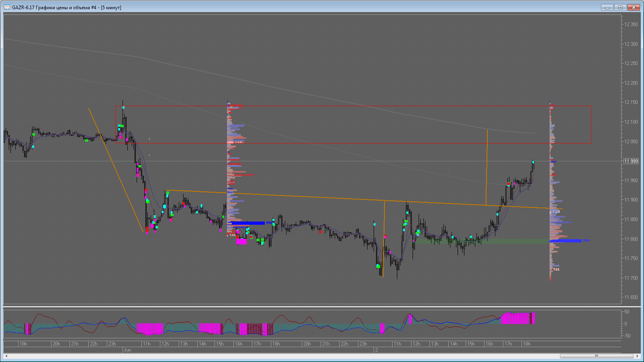Image resolution: width=644 pixels, height=362 pixels.
Task: Select the current price label '11 999'
Action: point(631,161)
